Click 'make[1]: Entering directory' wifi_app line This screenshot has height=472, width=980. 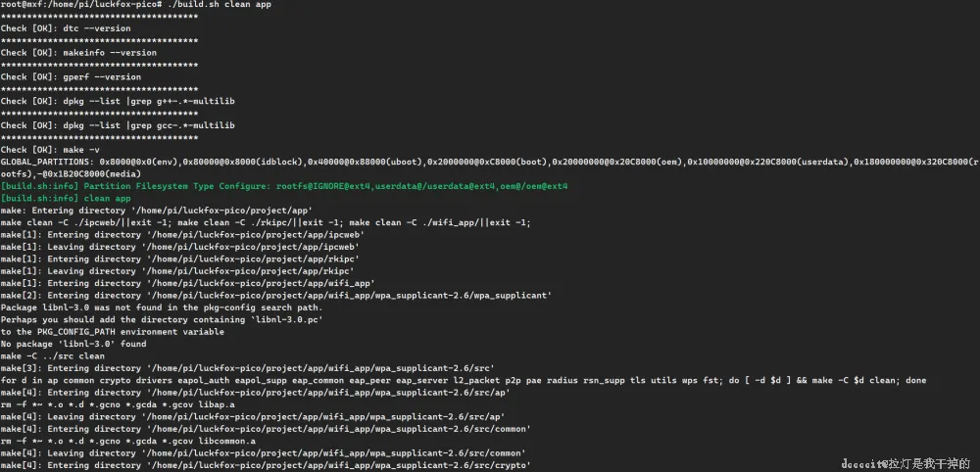(187, 283)
